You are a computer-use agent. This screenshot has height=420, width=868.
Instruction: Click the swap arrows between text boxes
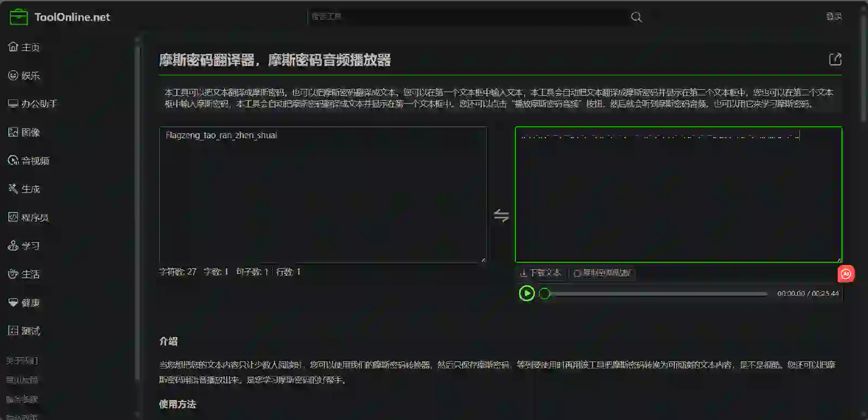(501, 216)
